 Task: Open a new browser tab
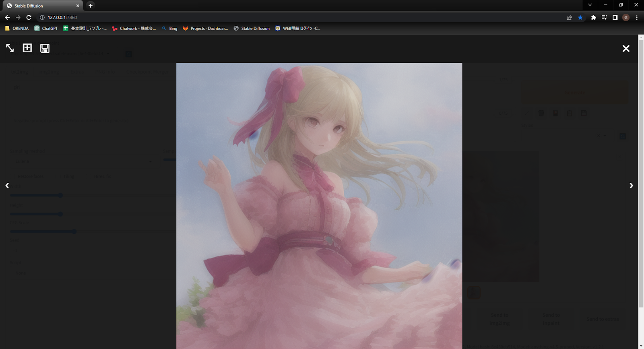(91, 6)
